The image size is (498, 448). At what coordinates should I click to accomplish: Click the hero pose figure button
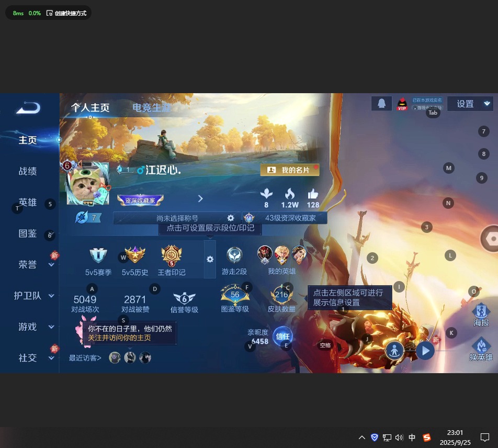coord(394,351)
